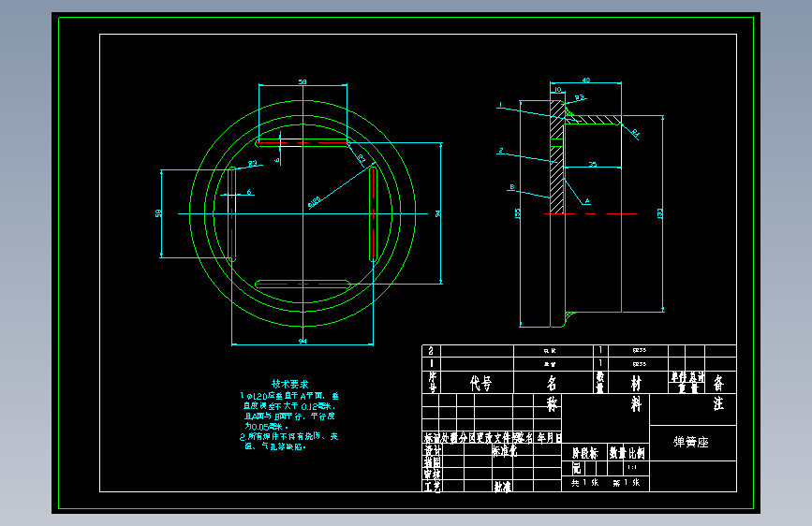Click the 批准 label in title block

click(x=502, y=487)
